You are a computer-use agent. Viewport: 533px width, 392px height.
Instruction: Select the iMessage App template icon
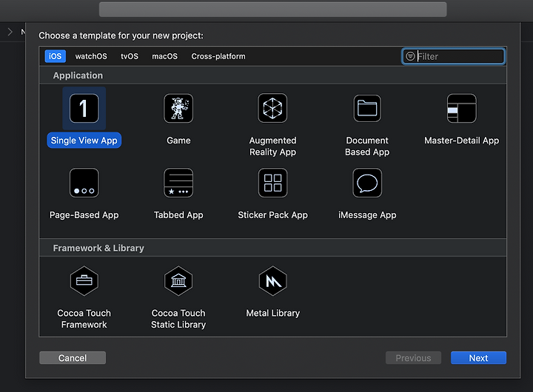[x=367, y=183]
